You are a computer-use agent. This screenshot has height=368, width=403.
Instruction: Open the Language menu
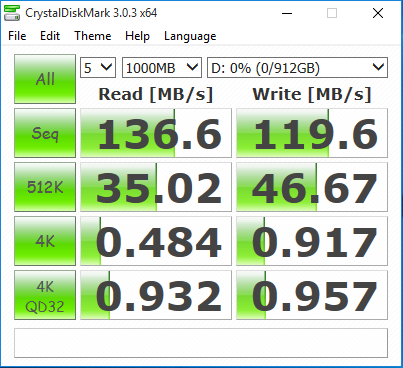[x=190, y=36]
